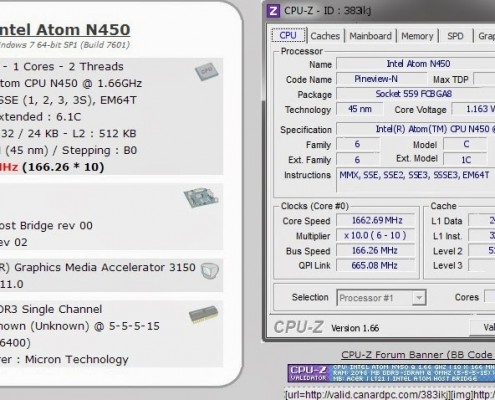The image size is (495, 400).
Task: Switch to the CPU tab
Action: (x=288, y=35)
